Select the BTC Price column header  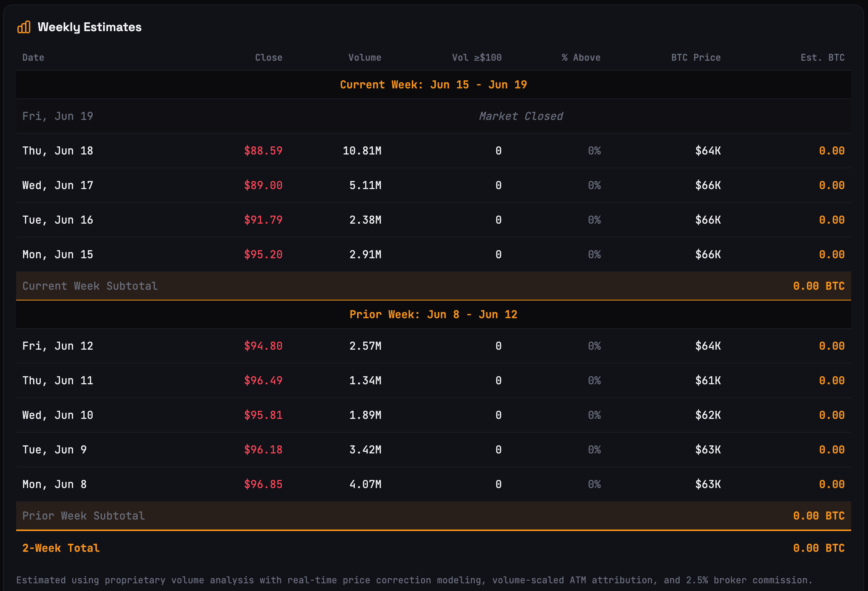point(696,58)
